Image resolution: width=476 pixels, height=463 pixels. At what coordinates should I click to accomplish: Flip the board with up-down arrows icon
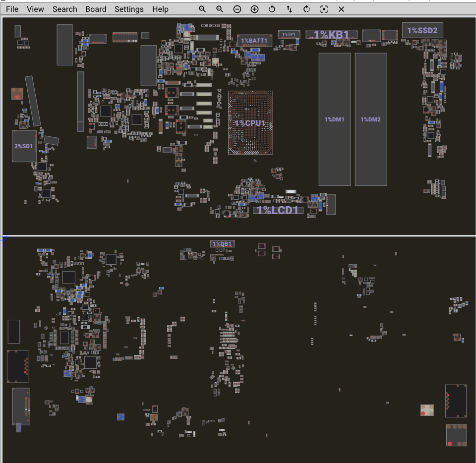[289, 9]
